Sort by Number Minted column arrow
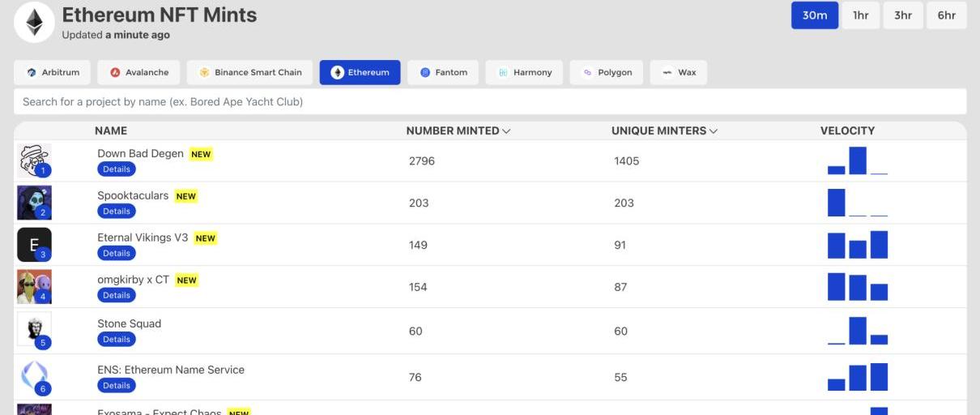The image size is (980, 415). [506, 131]
